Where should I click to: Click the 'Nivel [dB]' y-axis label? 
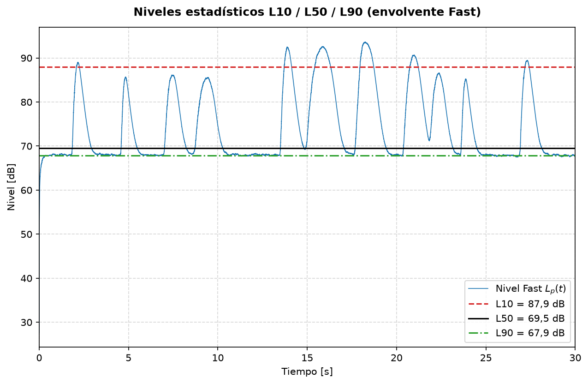click(12, 187)
